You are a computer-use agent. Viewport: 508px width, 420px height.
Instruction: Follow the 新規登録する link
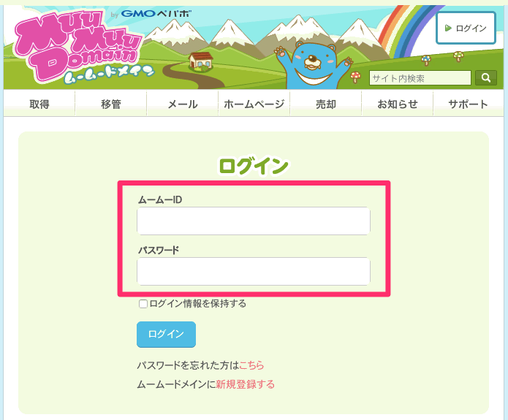tap(245, 384)
